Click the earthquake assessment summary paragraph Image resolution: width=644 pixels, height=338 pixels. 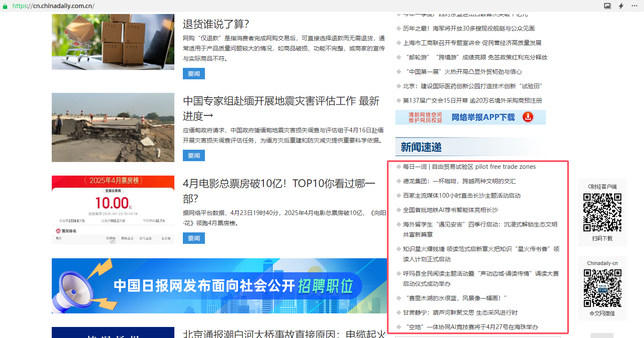pos(283,135)
